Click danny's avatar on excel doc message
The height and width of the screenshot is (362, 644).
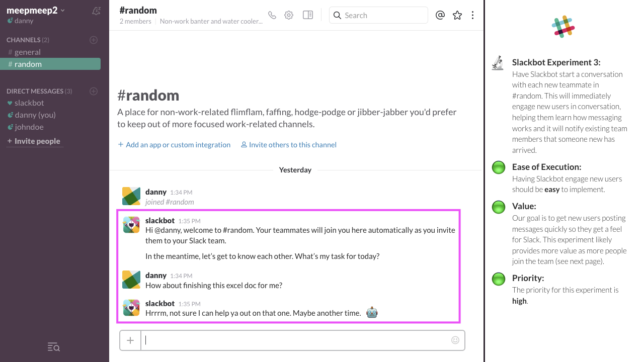click(131, 280)
